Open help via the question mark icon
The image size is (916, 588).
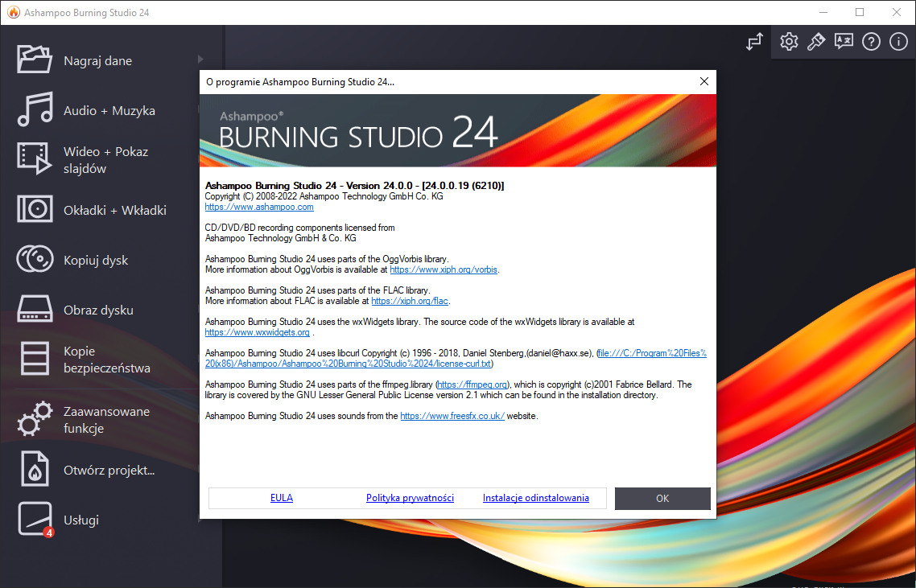click(x=871, y=42)
